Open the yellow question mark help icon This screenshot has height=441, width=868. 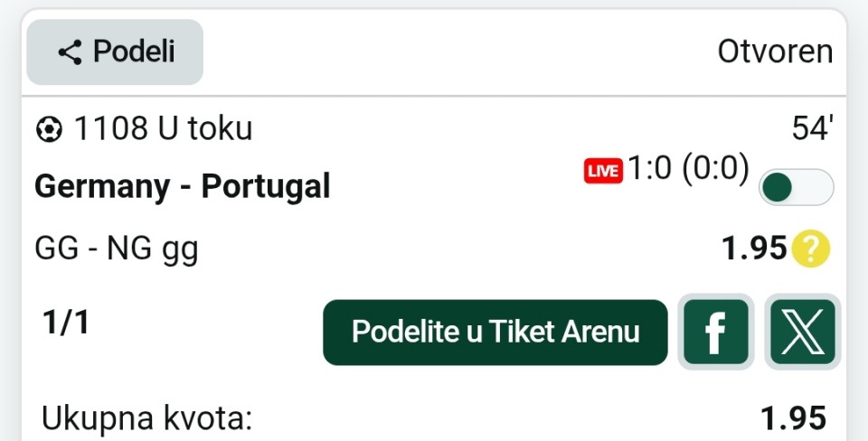coord(810,249)
